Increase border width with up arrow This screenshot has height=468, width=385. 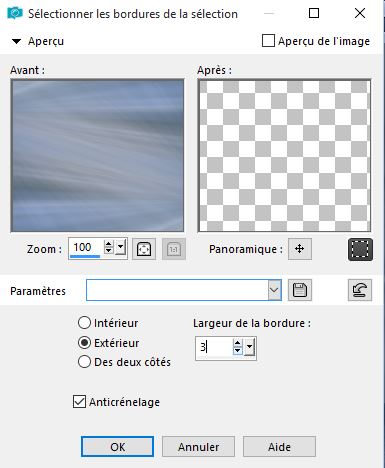point(237,343)
